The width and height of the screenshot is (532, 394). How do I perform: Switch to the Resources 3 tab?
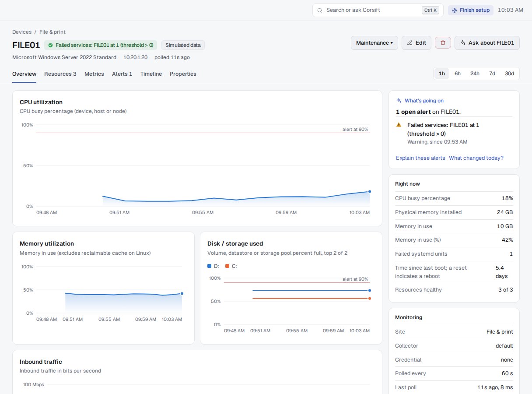60,74
